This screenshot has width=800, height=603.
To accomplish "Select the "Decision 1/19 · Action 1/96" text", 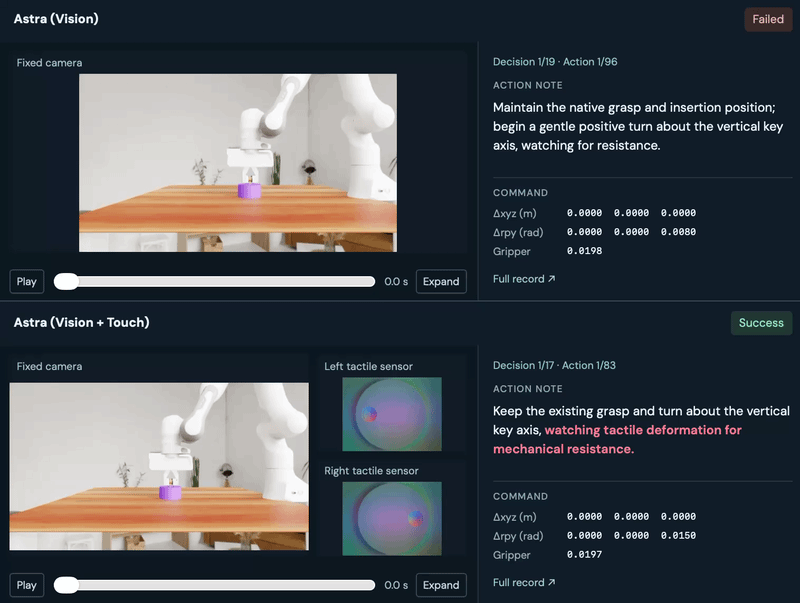I will (555, 62).
